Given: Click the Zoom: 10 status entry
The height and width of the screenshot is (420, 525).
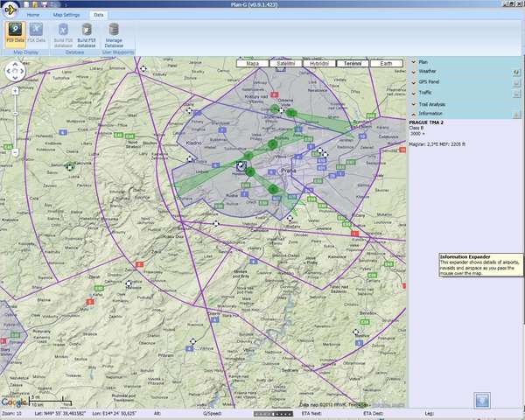Looking at the screenshot, I should tap(11, 414).
